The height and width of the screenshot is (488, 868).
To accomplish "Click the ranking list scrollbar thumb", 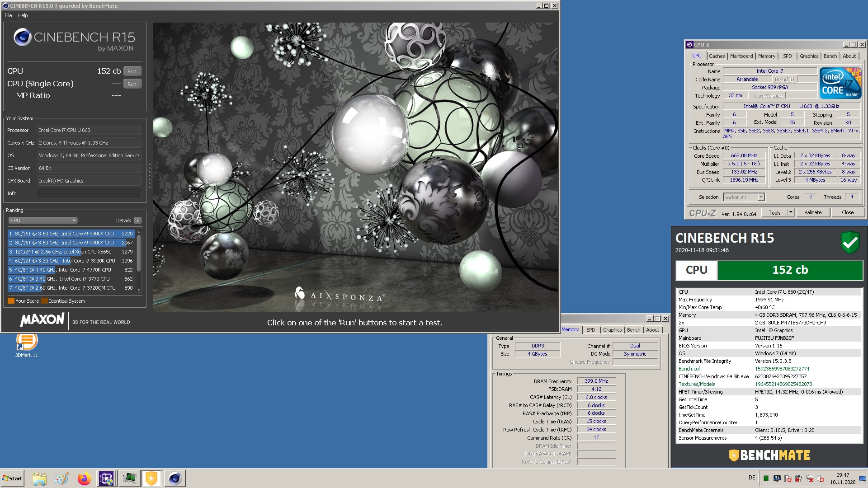I will pos(139,253).
